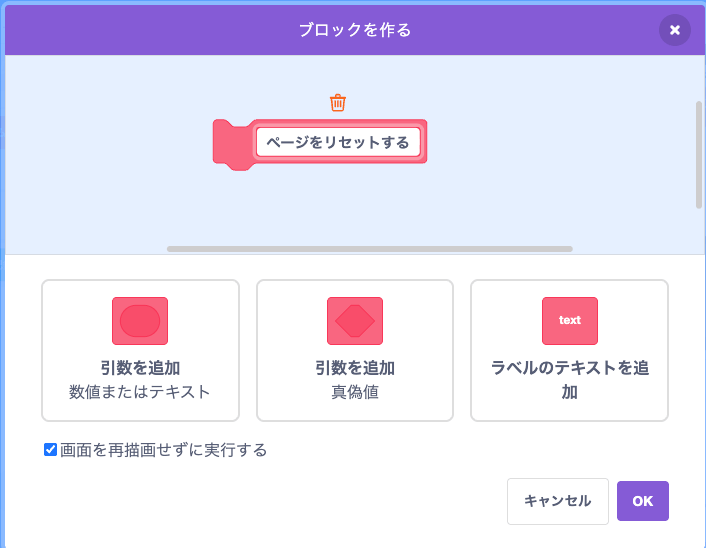Close the ブロックを作る dialog with X

click(x=674, y=30)
